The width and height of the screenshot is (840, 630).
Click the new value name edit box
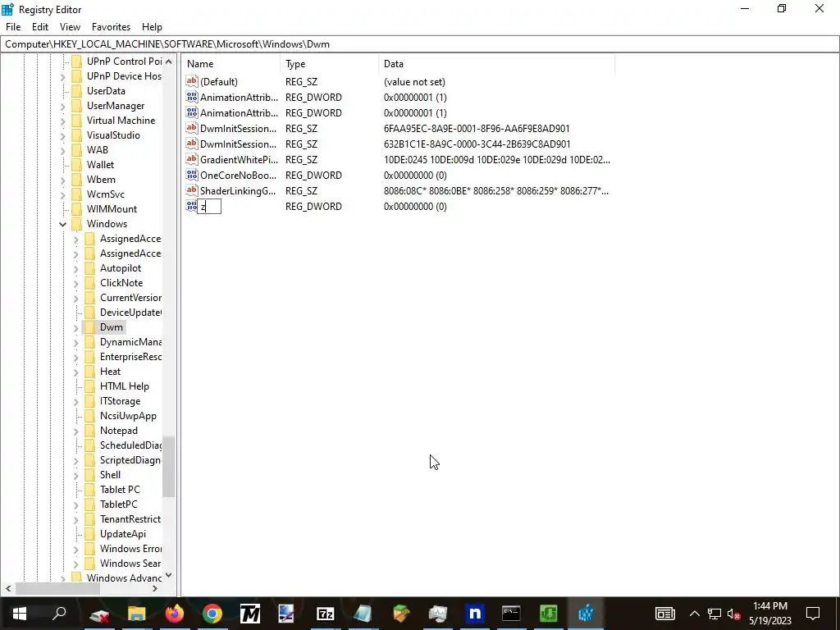click(x=209, y=206)
